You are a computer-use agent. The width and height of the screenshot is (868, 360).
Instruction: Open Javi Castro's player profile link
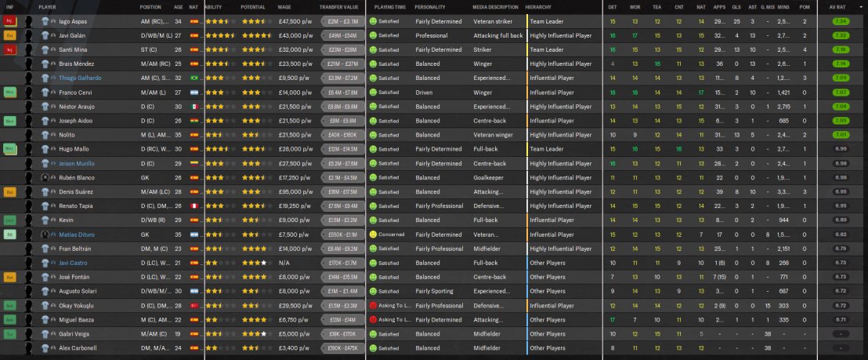[x=73, y=263]
